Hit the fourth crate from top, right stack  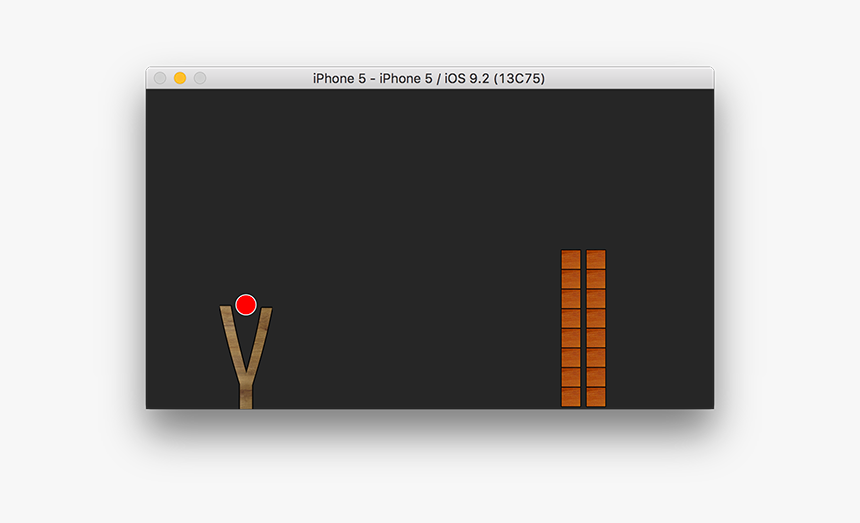pyautogui.click(x=596, y=318)
